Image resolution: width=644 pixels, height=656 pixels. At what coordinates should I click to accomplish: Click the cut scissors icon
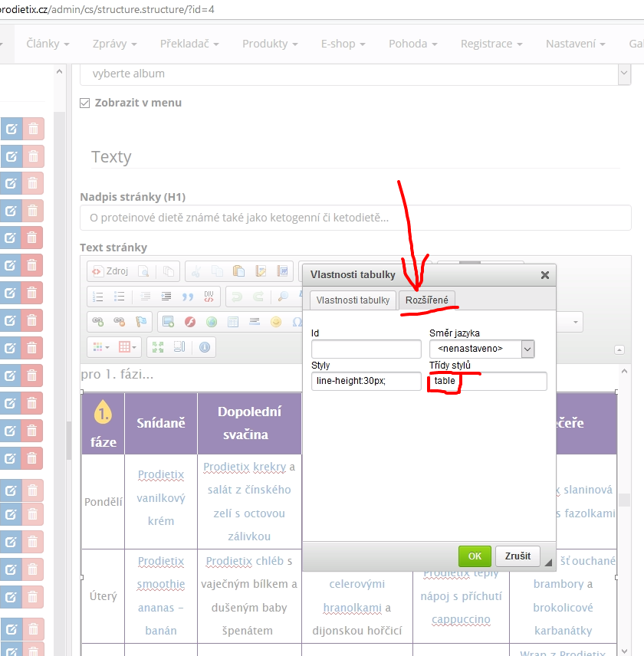(x=195, y=271)
